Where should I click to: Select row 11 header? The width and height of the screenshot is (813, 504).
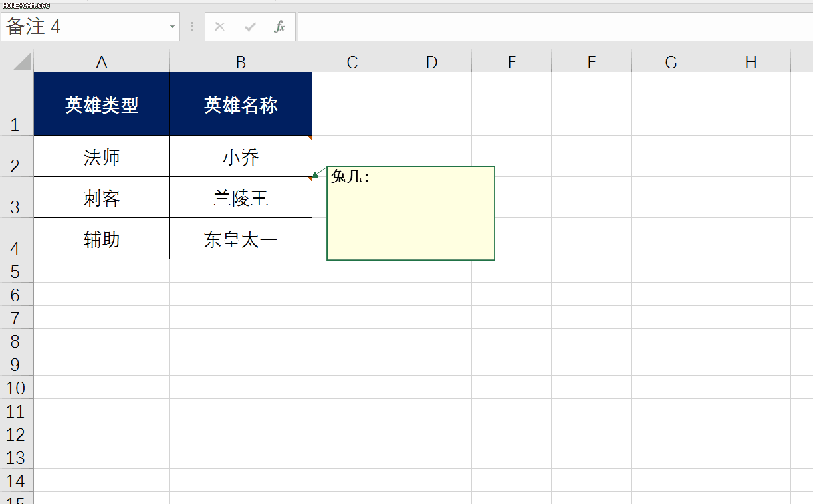[x=17, y=410]
